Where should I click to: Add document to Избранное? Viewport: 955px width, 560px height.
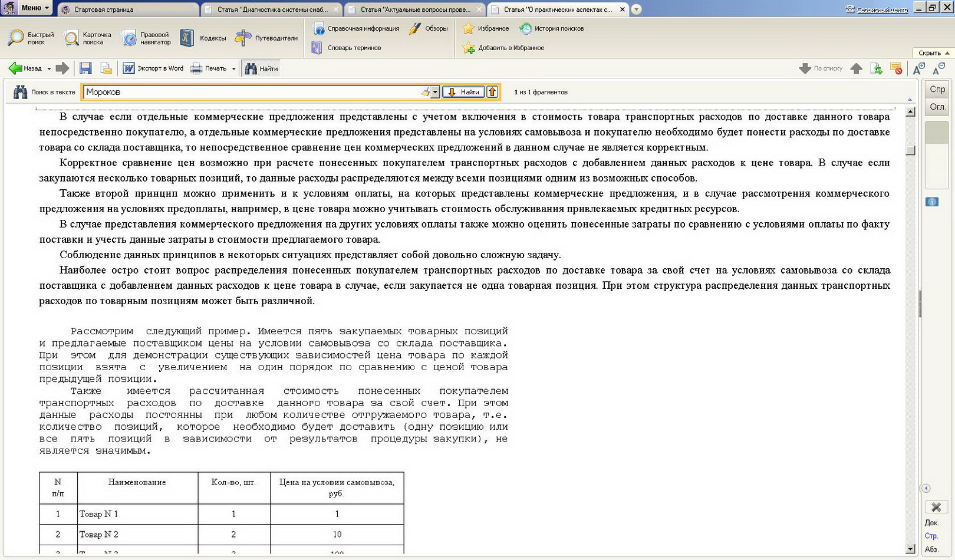point(503,48)
